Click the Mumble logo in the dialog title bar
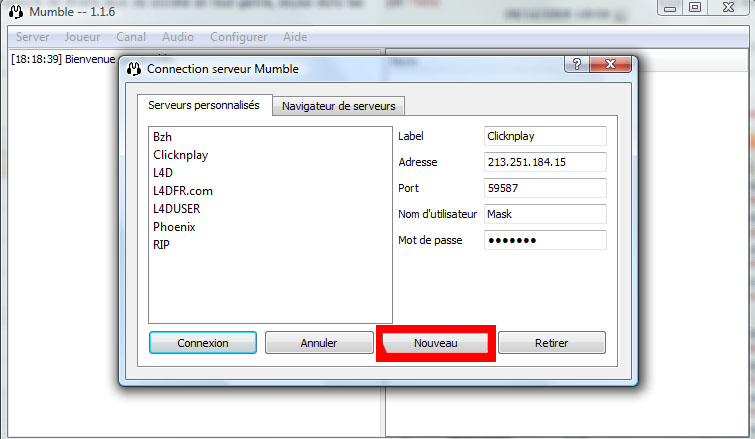755x439 pixels. (x=133, y=69)
